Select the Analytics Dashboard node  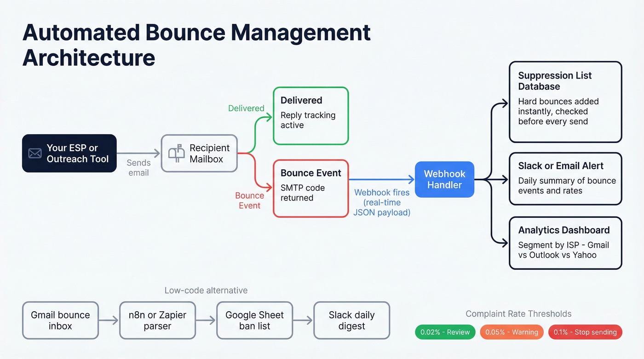pyautogui.click(x=565, y=243)
